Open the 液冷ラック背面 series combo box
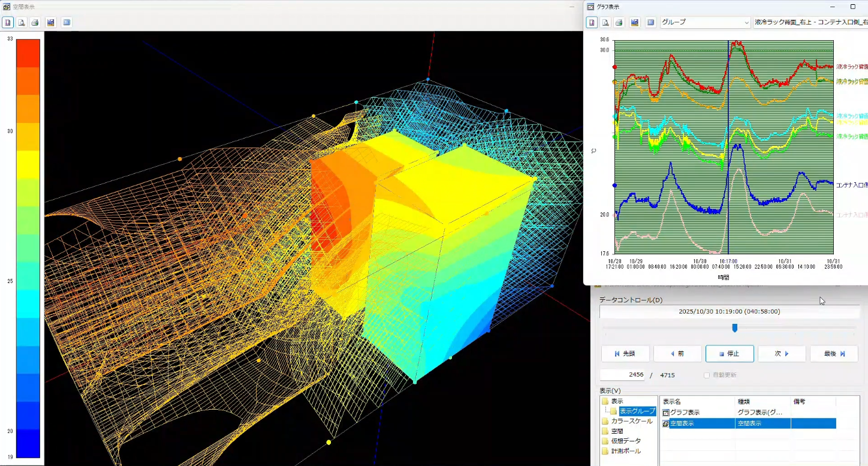868x466 pixels. point(810,22)
